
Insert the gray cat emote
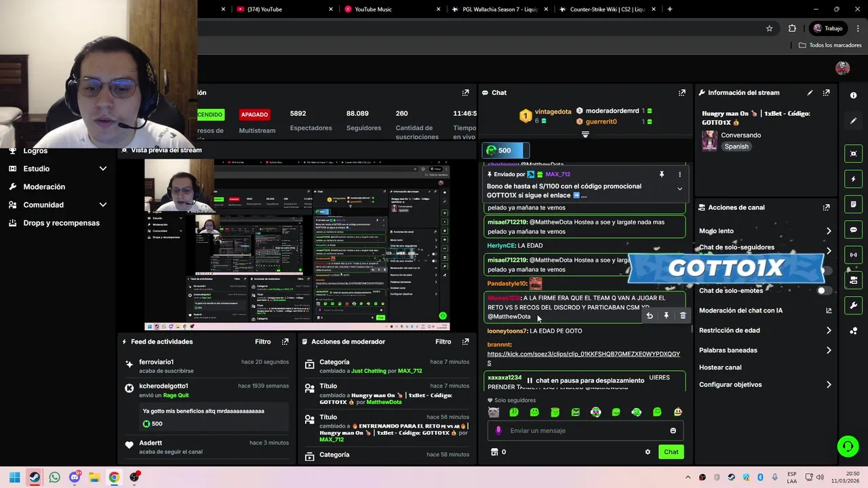point(493,412)
